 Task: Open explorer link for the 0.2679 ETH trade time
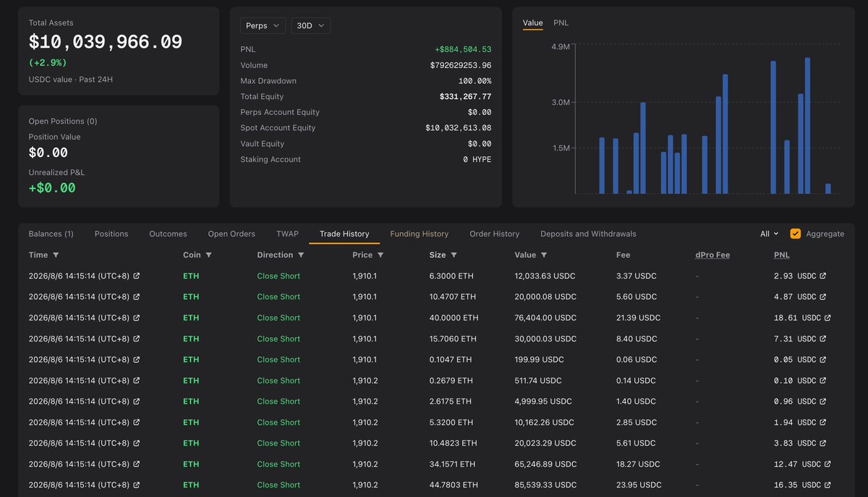tap(137, 381)
